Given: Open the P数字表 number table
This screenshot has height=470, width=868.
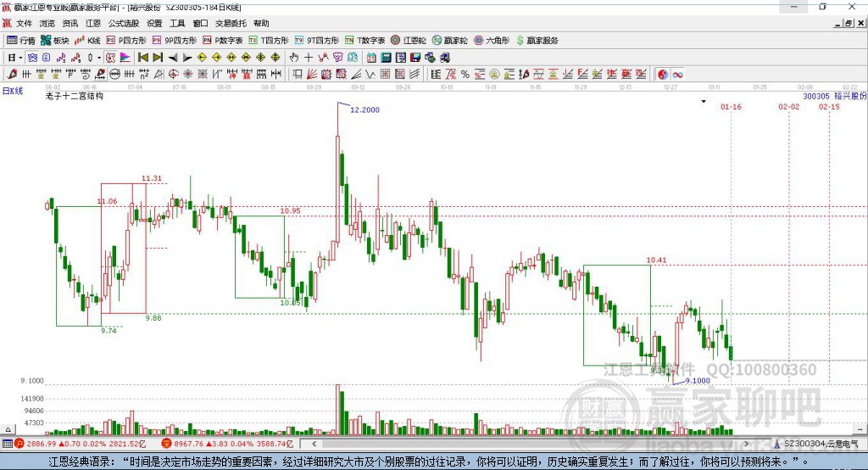Looking at the screenshot, I should click(223, 41).
